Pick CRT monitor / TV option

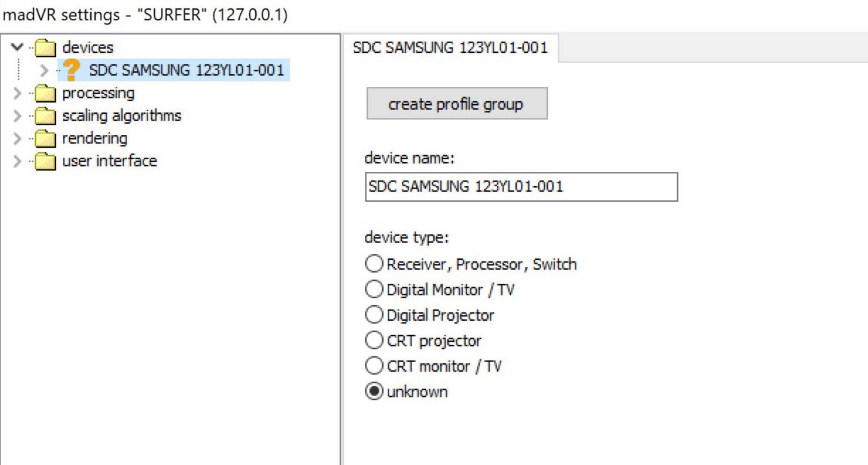point(374,366)
